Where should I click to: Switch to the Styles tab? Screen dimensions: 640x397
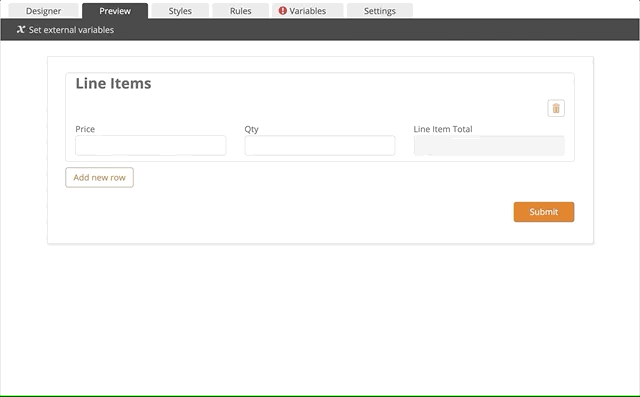180,11
